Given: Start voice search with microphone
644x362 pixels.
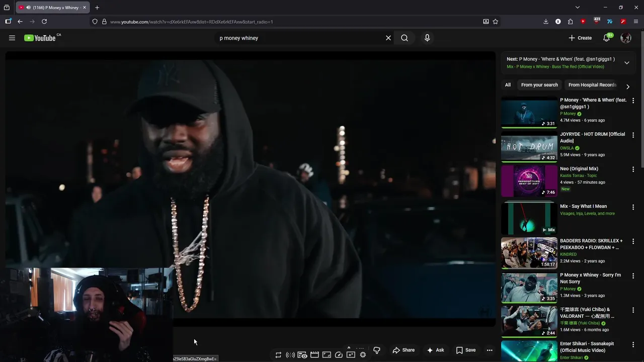Looking at the screenshot, I should click(x=427, y=38).
